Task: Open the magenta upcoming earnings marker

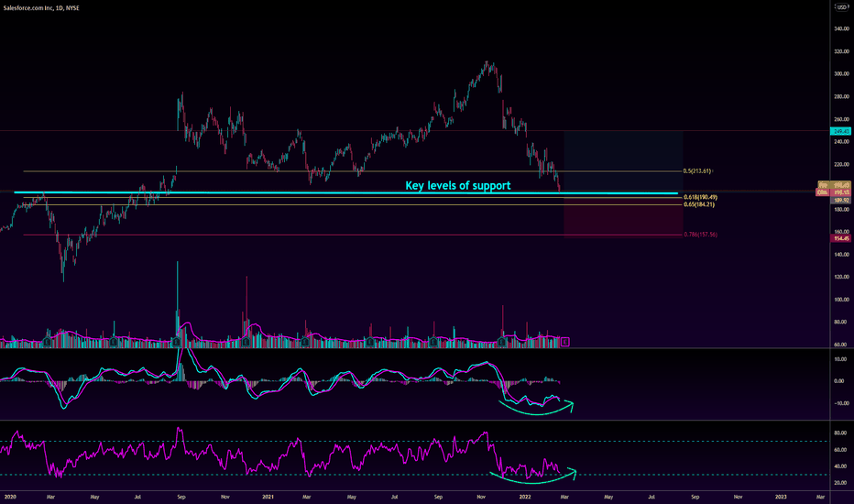Action: 564,342
